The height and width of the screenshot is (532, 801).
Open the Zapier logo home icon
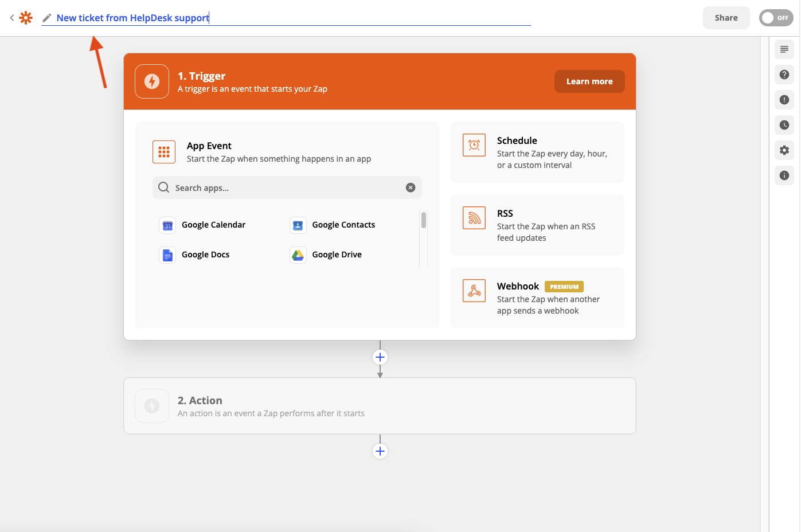click(26, 18)
